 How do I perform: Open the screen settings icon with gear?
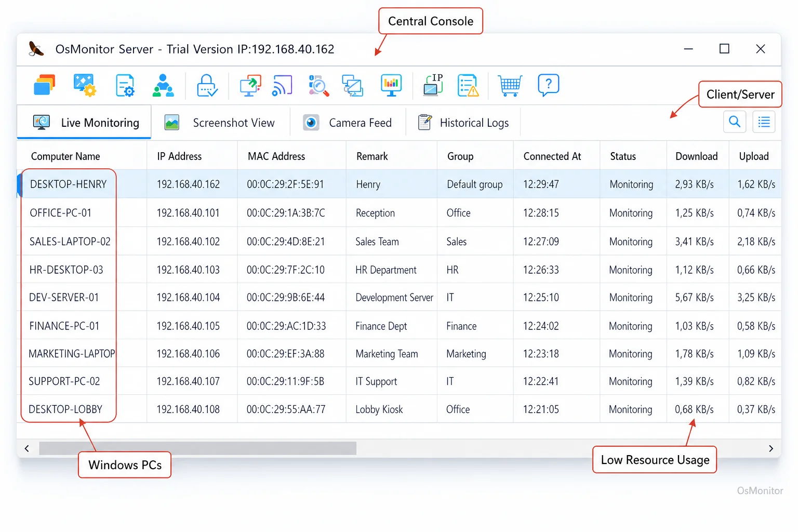coord(85,85)
